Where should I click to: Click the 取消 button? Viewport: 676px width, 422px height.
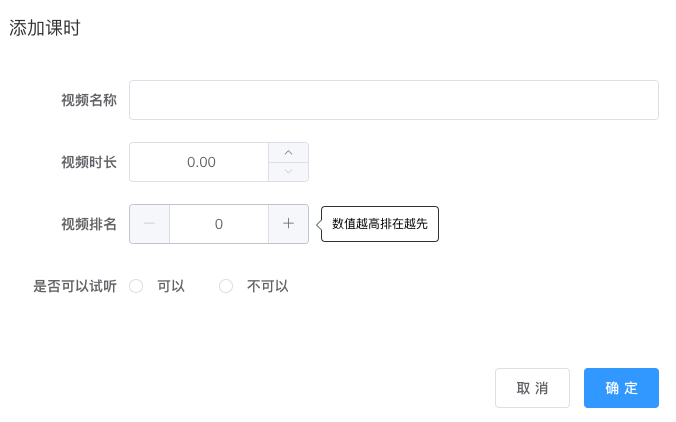coord(532,388)
